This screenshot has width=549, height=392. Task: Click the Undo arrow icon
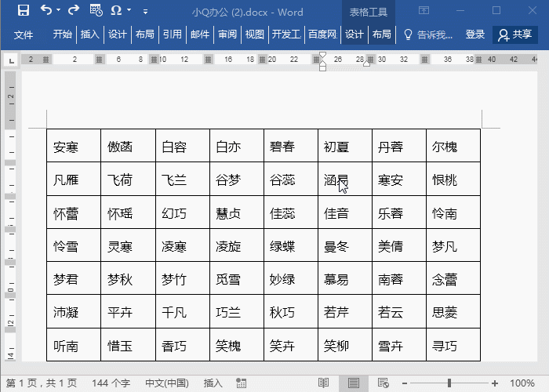pyautogui.click(x=46, y=9)
